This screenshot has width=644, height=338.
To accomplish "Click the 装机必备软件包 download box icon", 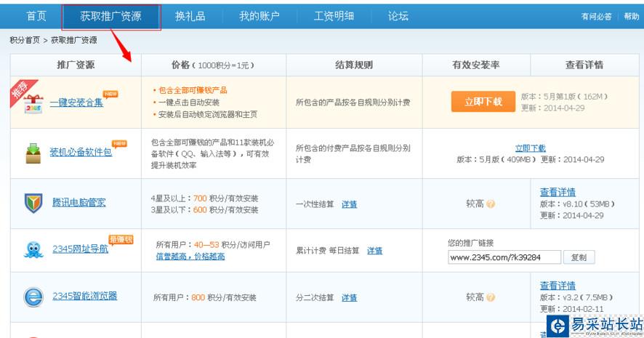I will coord(33,153).
